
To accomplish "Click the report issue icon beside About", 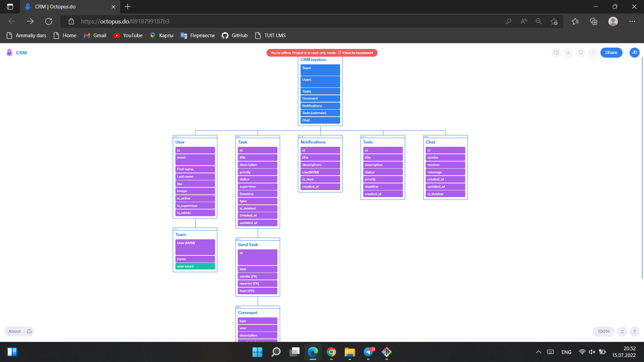I will click(x=29, y=331).
